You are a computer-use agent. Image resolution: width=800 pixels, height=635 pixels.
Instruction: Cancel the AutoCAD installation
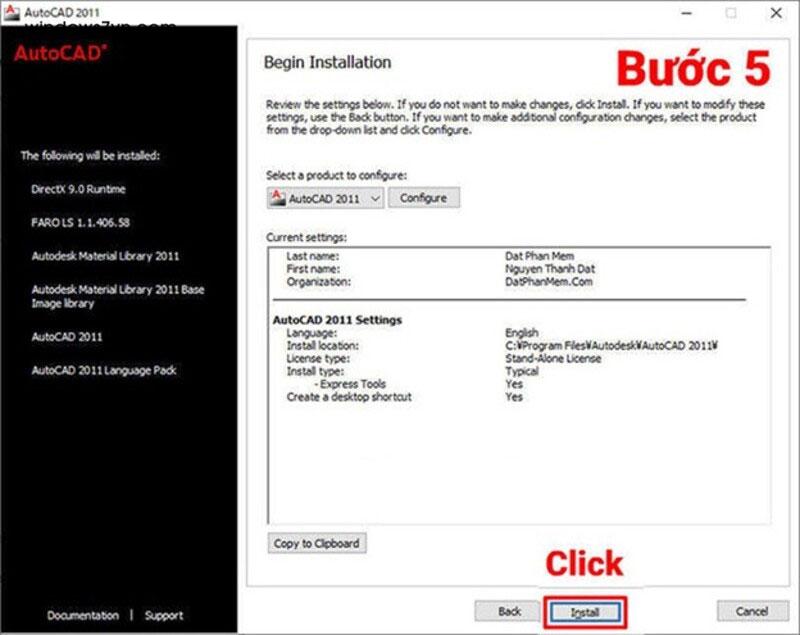click(x=751, y=611)
